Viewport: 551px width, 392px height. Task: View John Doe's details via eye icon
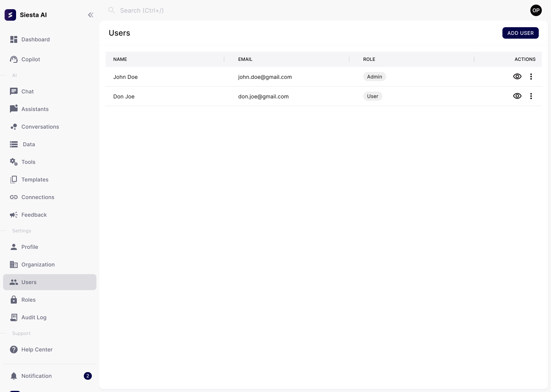(517, 77)
